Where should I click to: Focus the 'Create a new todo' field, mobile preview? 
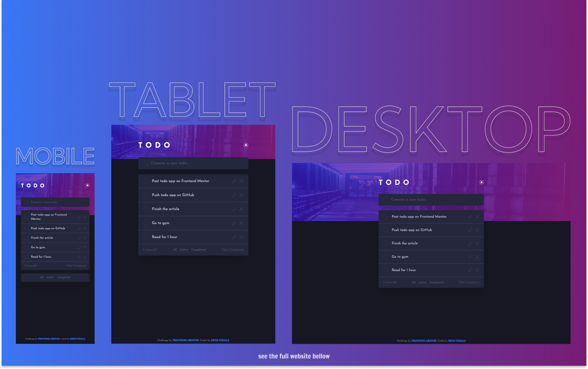tap(55, 202)
